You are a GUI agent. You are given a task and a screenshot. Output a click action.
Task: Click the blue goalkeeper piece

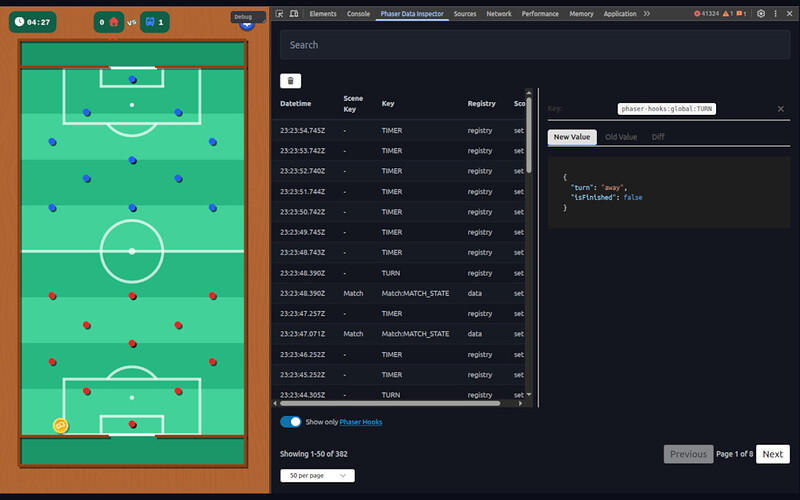click(x=132, y=80)
